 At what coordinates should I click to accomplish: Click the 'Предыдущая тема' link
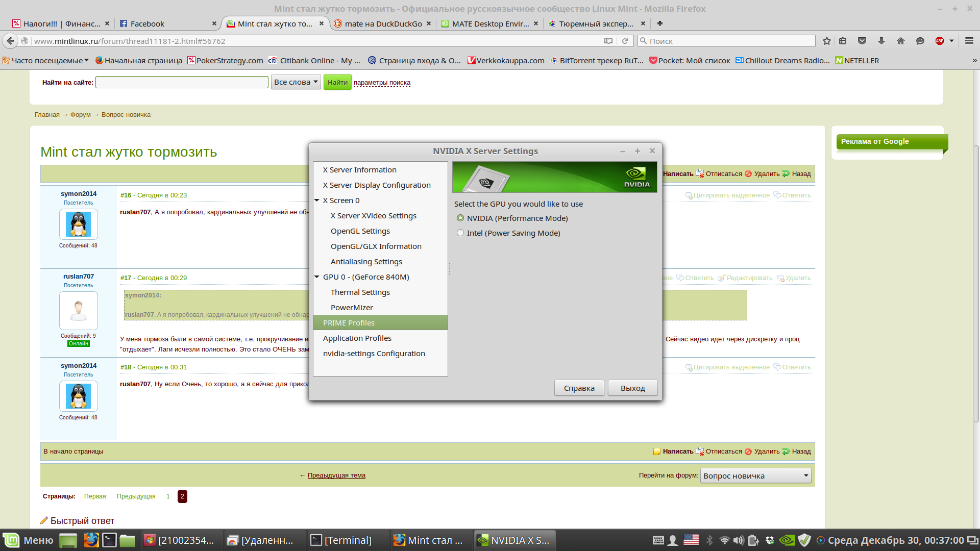click(336, 475)
